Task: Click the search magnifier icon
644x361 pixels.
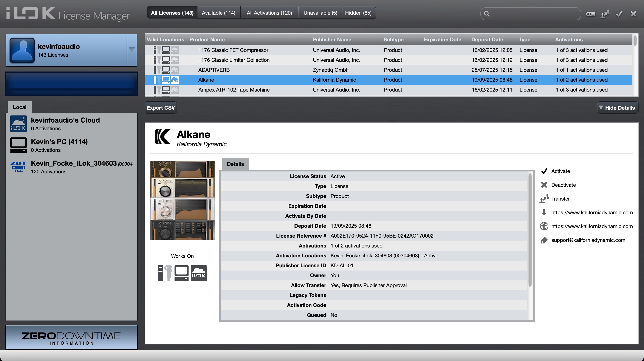Action: tap(487, 14)
